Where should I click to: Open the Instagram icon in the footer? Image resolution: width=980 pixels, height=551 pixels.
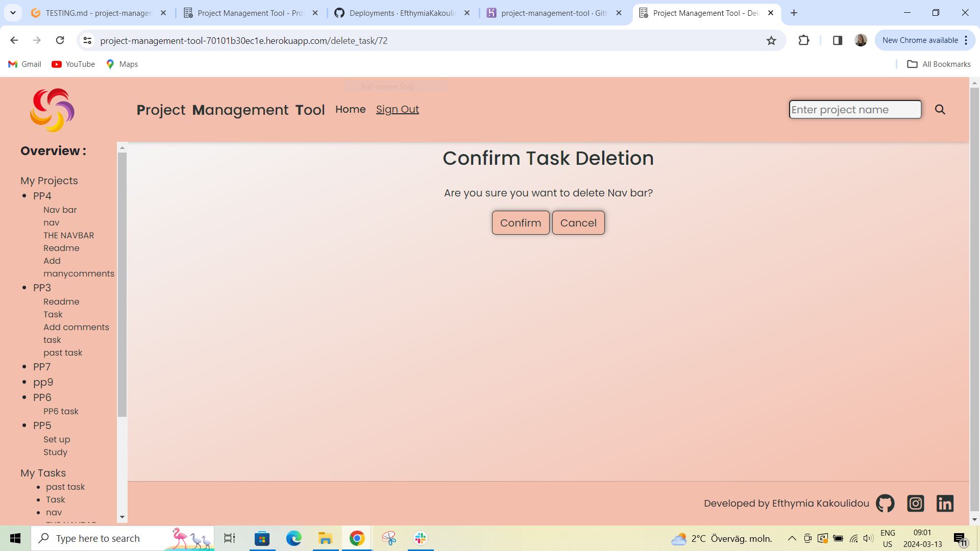click(x=915, y=503)
